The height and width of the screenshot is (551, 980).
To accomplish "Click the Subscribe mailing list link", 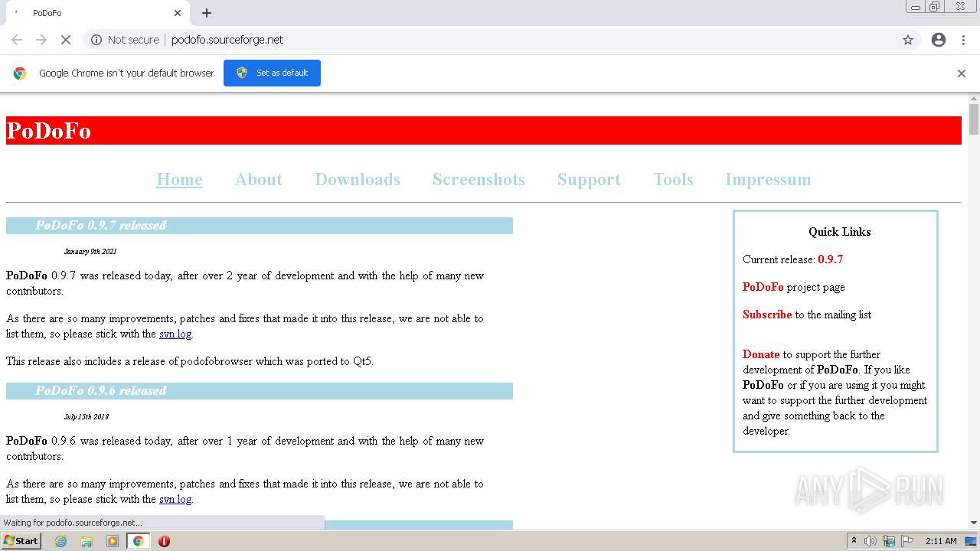I will tap(767, 315).
